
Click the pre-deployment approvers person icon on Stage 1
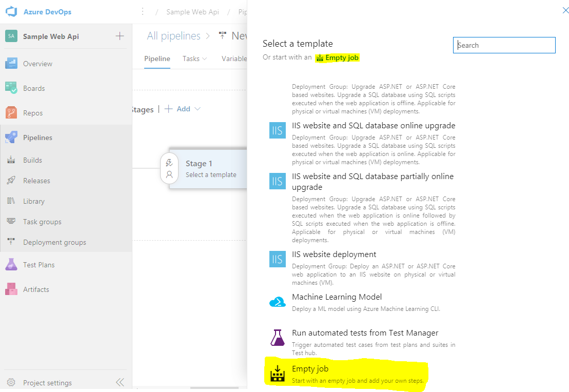tap(169, 174)
